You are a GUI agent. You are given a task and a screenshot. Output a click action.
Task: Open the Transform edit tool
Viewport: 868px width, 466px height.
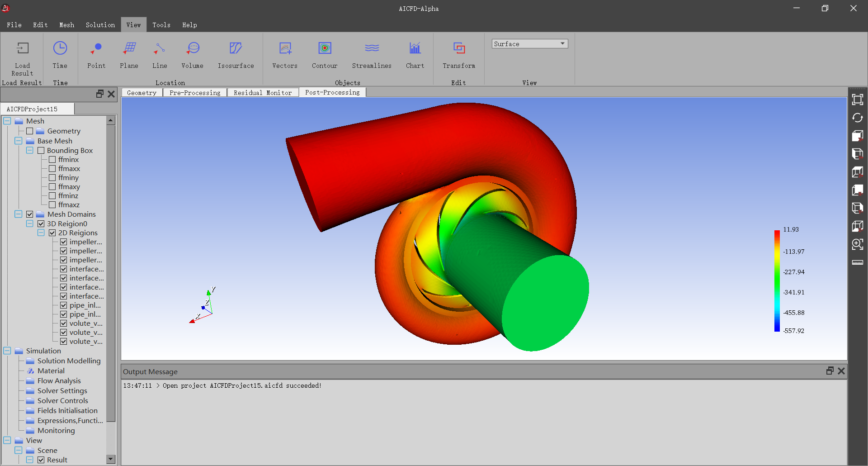coord(459,48)
